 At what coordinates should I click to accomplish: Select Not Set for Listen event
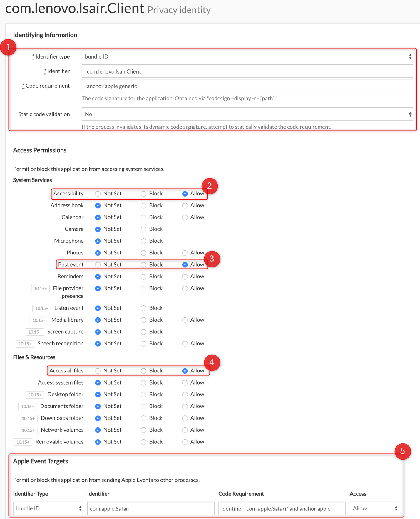98,308
